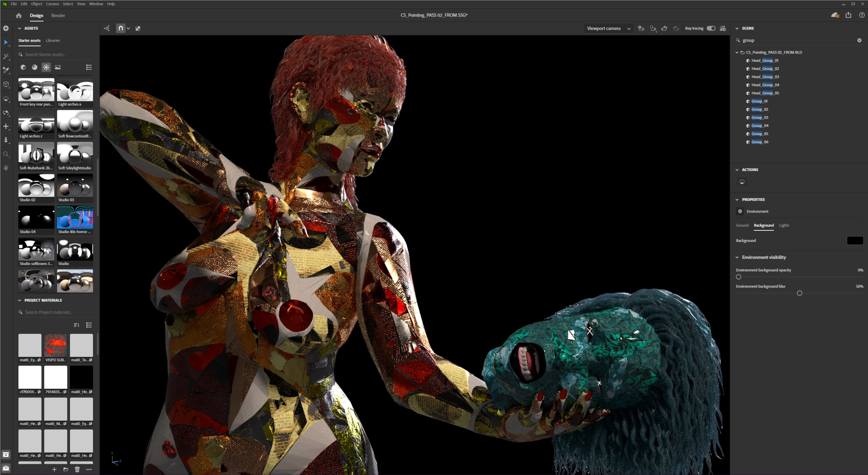Open the Viewport camera dropdown

[x=608, y=28]
